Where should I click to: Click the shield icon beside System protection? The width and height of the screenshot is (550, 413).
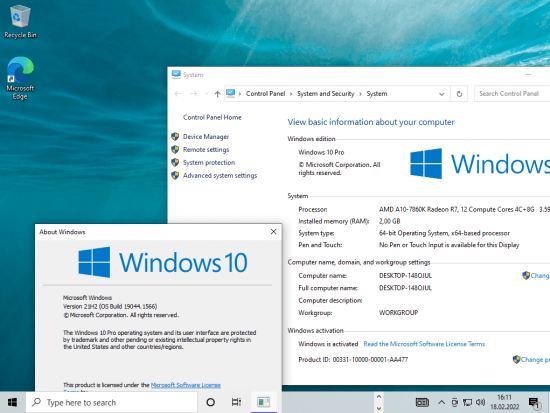click(x=175, y=162)
